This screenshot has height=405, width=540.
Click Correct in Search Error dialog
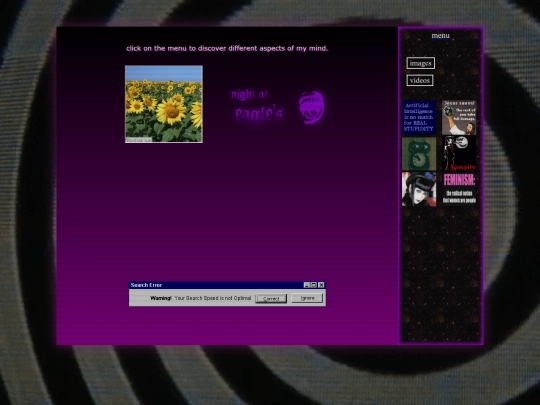coord(271,299)
